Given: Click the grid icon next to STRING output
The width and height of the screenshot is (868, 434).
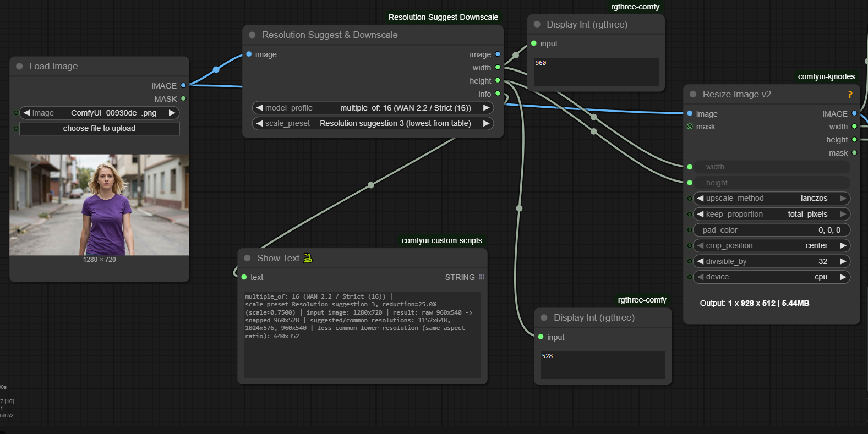Looking at the screenshot, I should pos(482,277).
